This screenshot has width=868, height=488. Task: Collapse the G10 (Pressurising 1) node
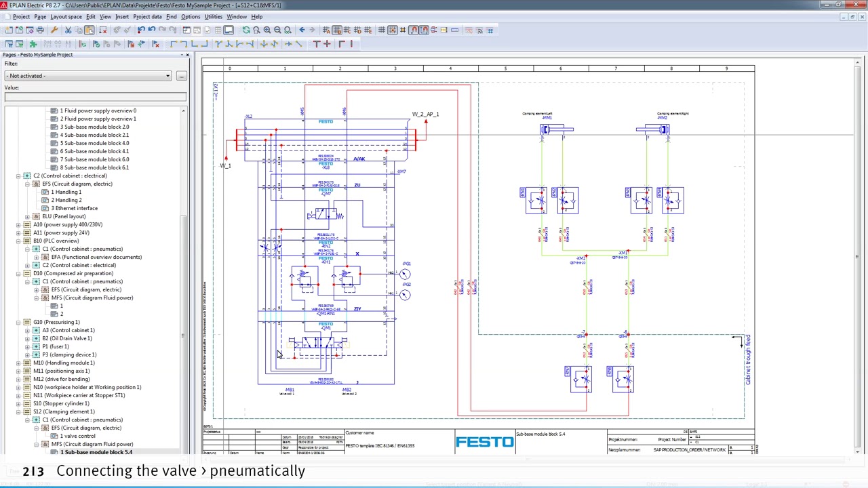[x=18, y=322]
